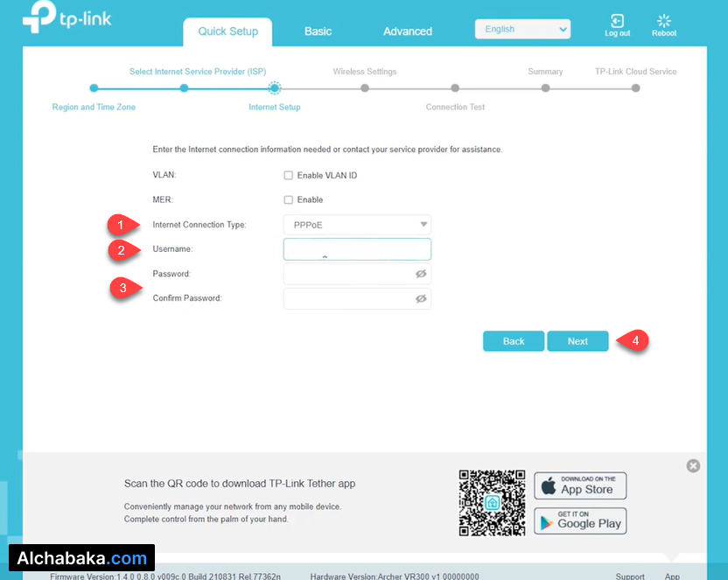Open the English language dropdown
This screenshot has width=728, height=580.
point(522,29)
